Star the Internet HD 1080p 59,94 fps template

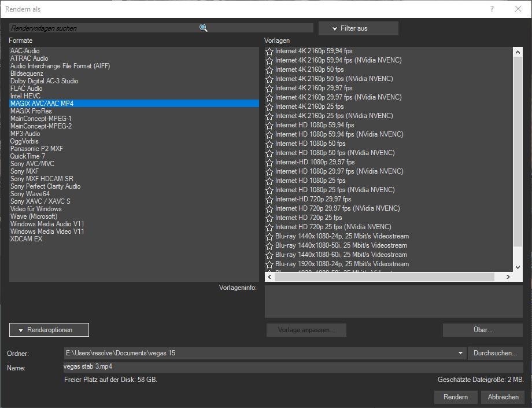(x=269, y=125)
